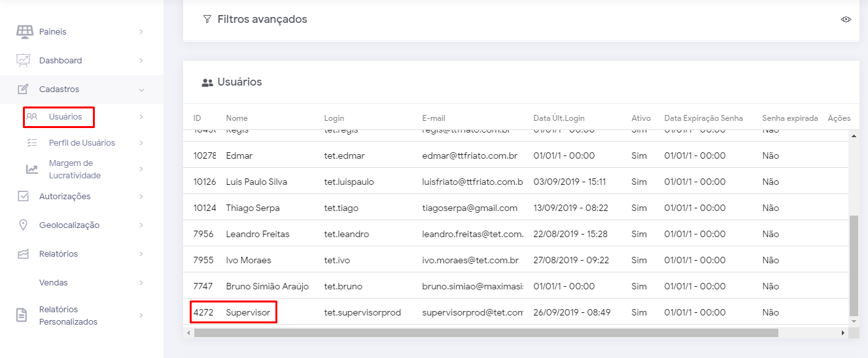Open the Filtros avançados section header

point(262,20)
